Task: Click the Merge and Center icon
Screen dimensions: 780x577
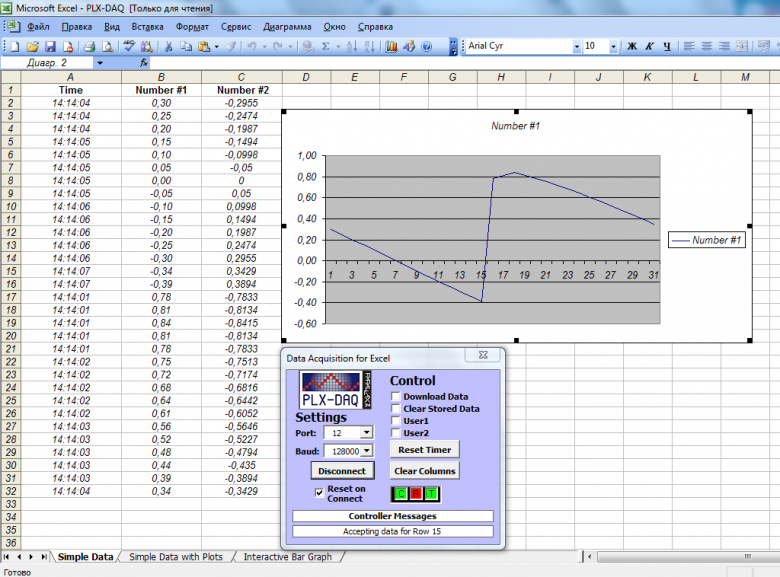Action: (x=742, y=46)
